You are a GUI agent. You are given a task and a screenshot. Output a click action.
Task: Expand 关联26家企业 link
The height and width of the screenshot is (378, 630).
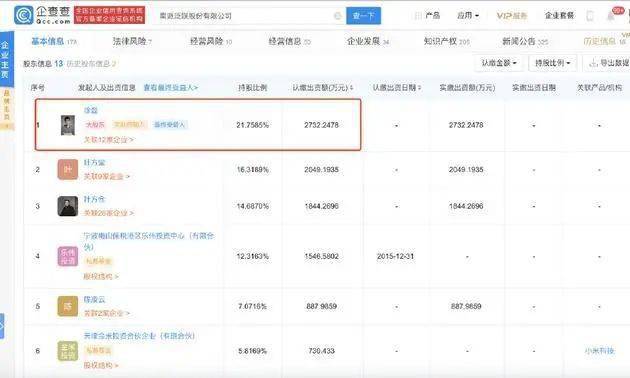108,213
